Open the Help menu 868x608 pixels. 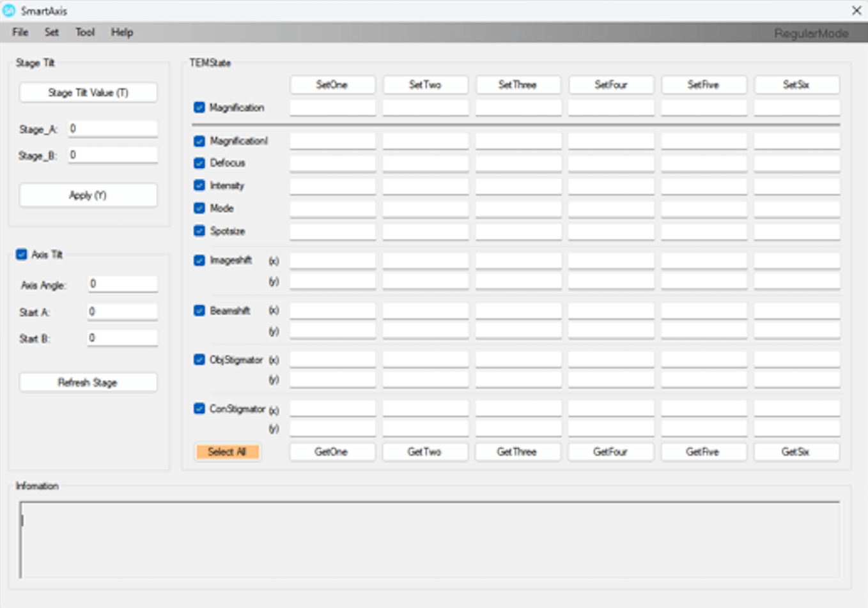coord(122,33)
